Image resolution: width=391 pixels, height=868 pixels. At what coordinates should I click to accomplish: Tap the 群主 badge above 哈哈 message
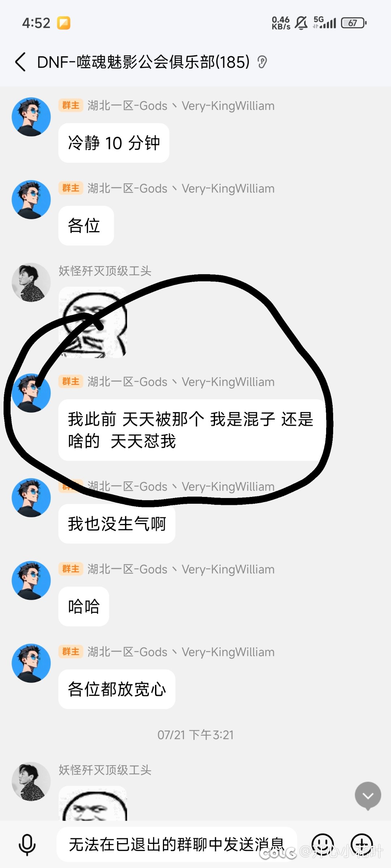point(71,569)
